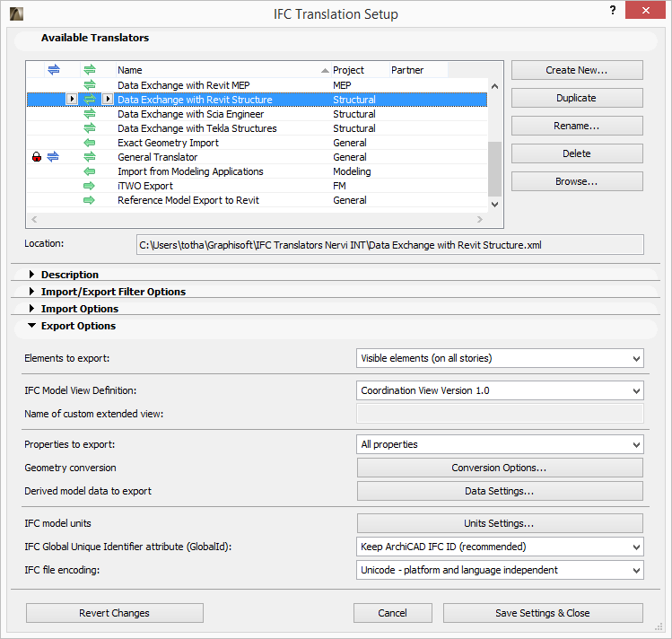Click the green import/export column header icon
The image size is (672, 639).
point(90,69)
